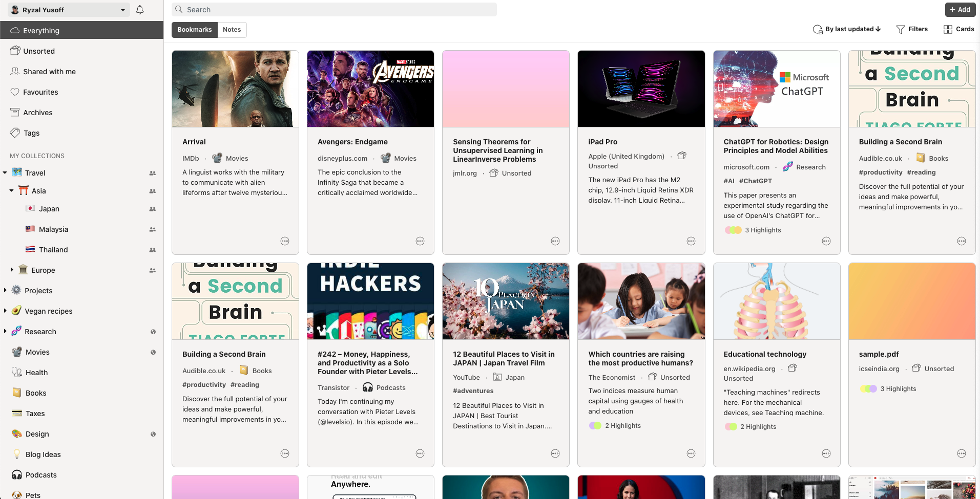Click public globe icon next to Design

click(x=153, y=434)
